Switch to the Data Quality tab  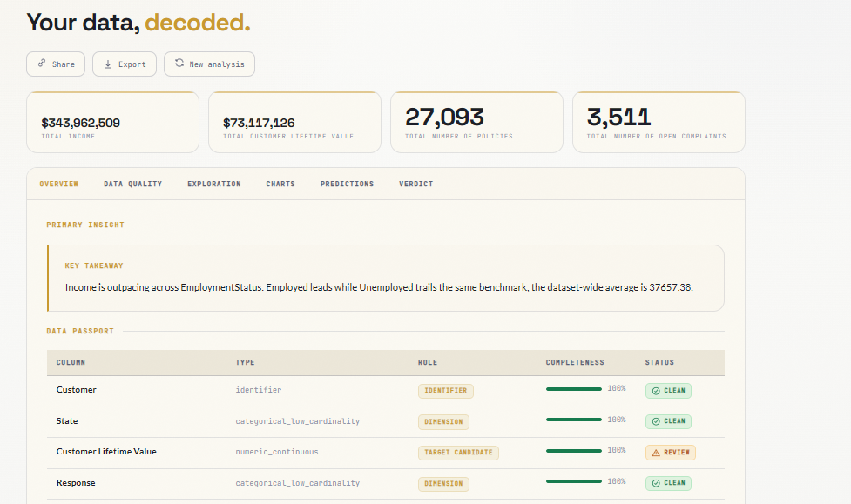click(133, 184)
